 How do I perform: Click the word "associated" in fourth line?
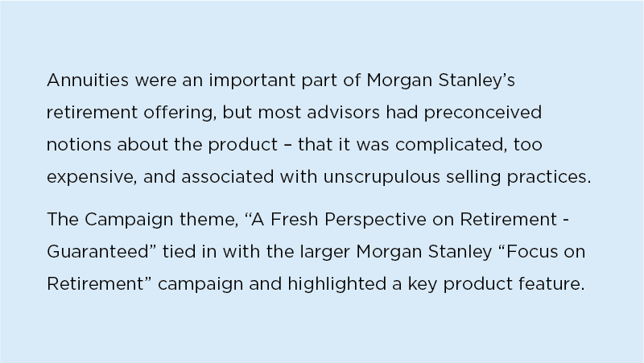coord(228,177)
